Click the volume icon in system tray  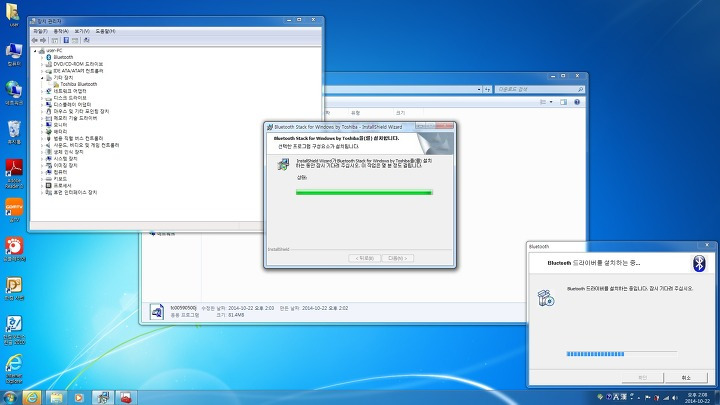coord(675,398)
